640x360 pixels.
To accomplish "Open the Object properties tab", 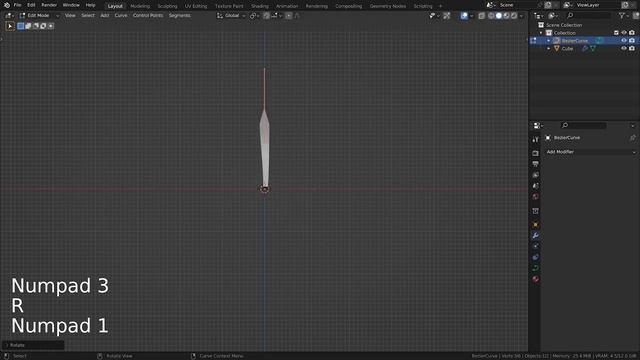I will [x=536, y=224].
